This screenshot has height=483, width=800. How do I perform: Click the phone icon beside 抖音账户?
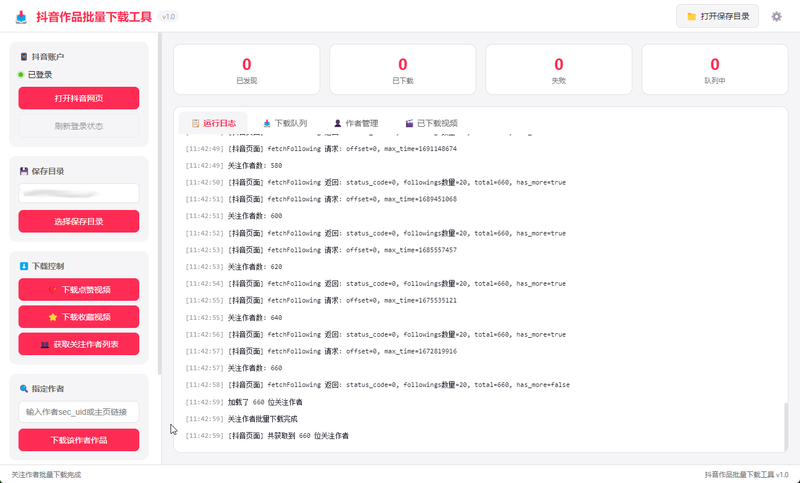[23, 57]
